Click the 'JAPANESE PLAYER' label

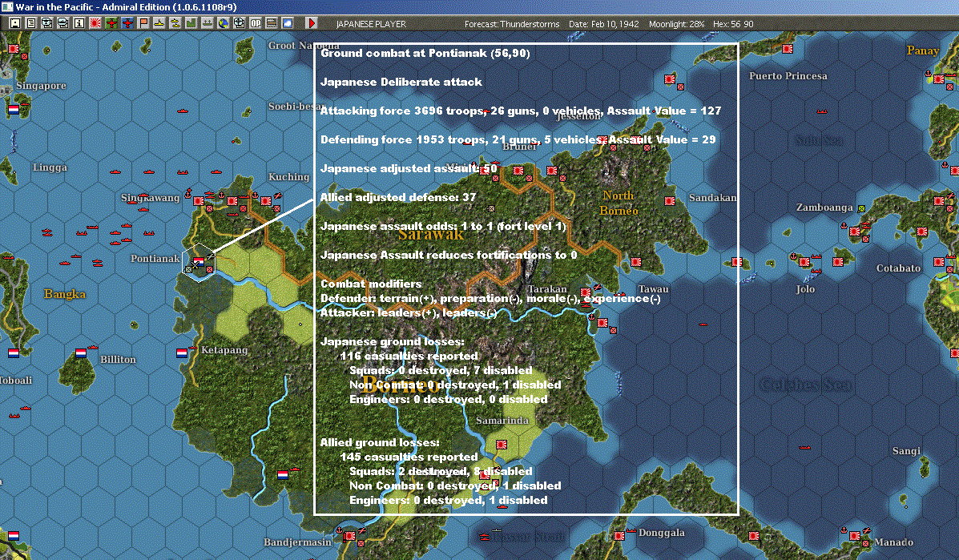pos(371,24)
